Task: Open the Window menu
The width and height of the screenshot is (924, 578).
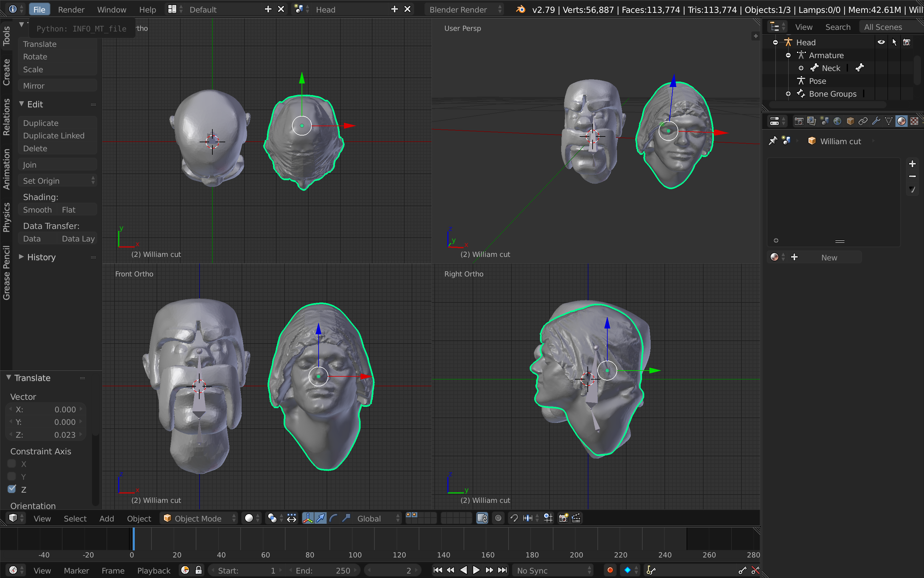Action: pos(112,10)
